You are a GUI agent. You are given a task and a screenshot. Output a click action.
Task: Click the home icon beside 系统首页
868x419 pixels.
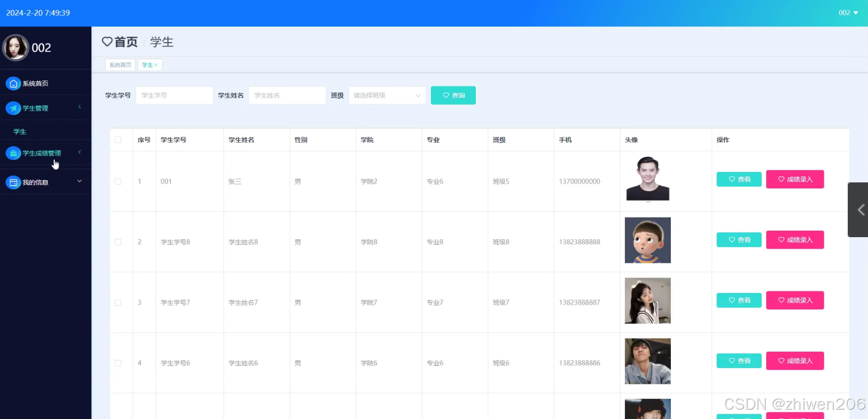[13, 83]
